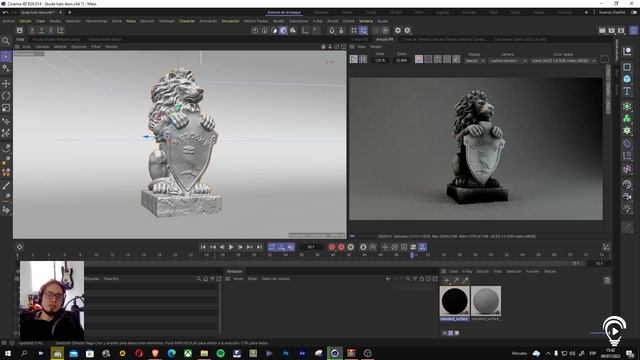This screenshot has height=360, width=640.
Task: Open the Character menu
Action: 187,21
